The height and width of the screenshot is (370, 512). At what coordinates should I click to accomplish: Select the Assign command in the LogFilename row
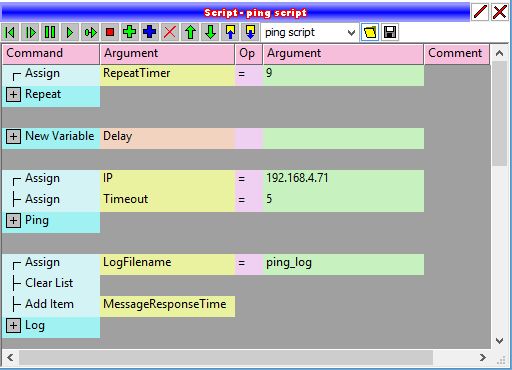(51, 263)
